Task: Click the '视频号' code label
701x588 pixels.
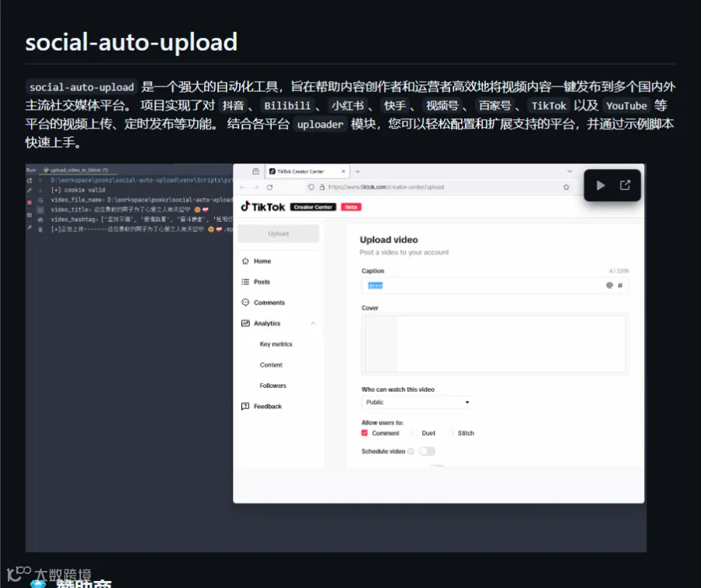Action: tap(442, 105)
